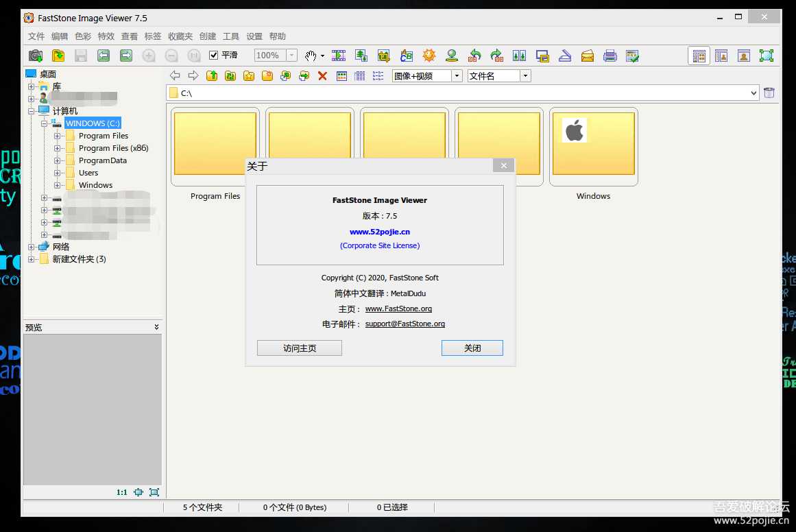
Task: Toggle the 平滑 smooth checkbox
Action: (214, 56)
